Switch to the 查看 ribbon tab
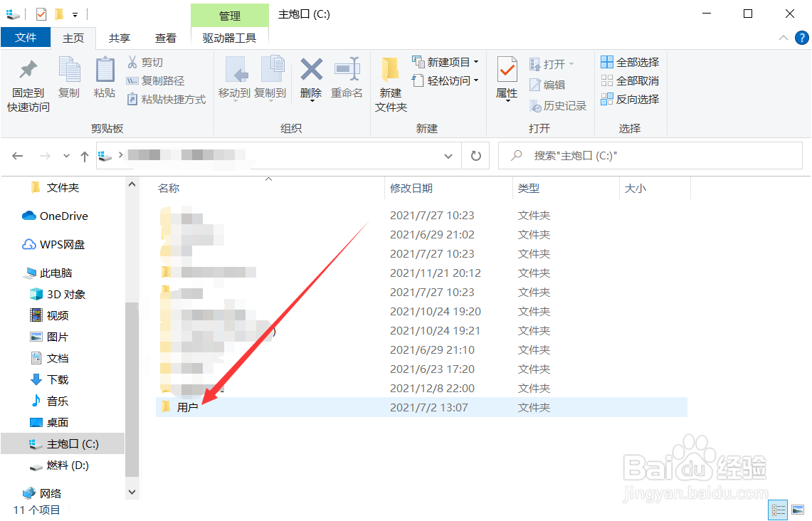 tap(166, 37)
